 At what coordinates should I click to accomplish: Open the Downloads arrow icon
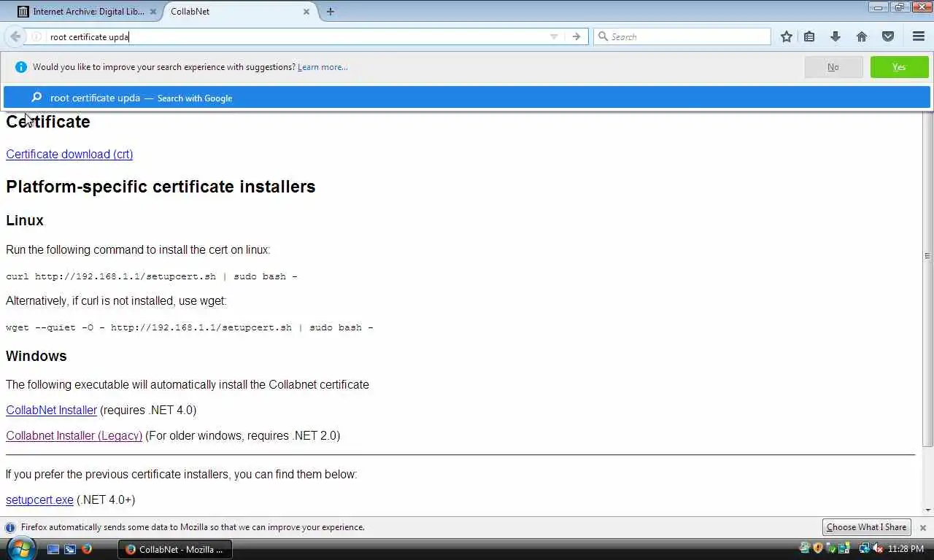click(835, 36)
